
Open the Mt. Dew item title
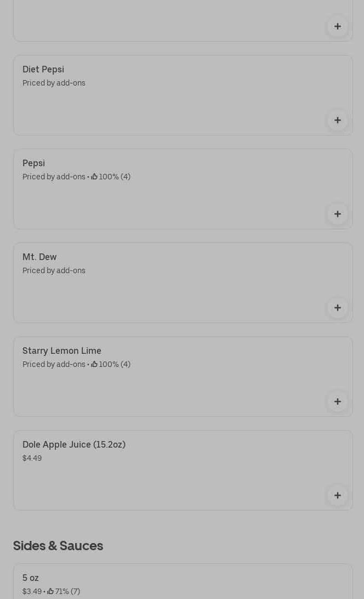tap(39, 257)
